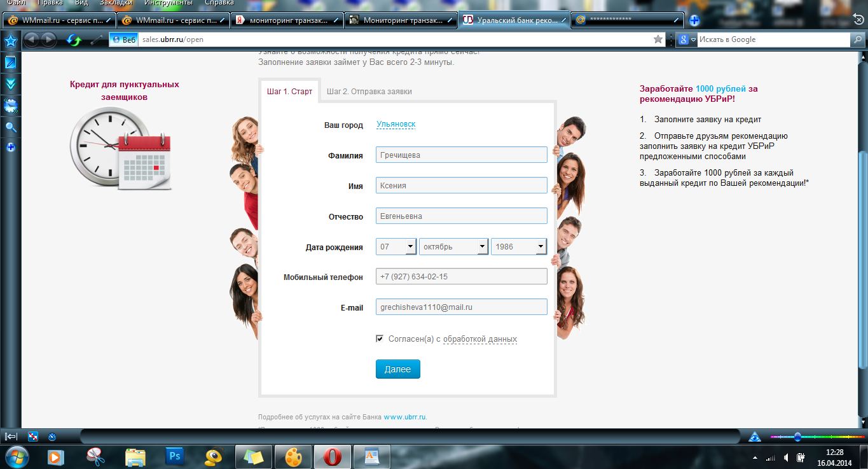
Task: Focus the E-mail field
Action: pos(462,307)
